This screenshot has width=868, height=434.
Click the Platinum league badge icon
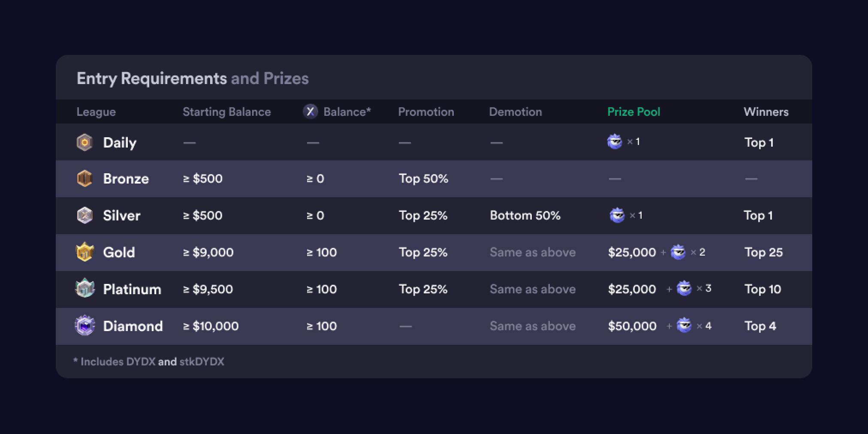(x=84, y=289)
